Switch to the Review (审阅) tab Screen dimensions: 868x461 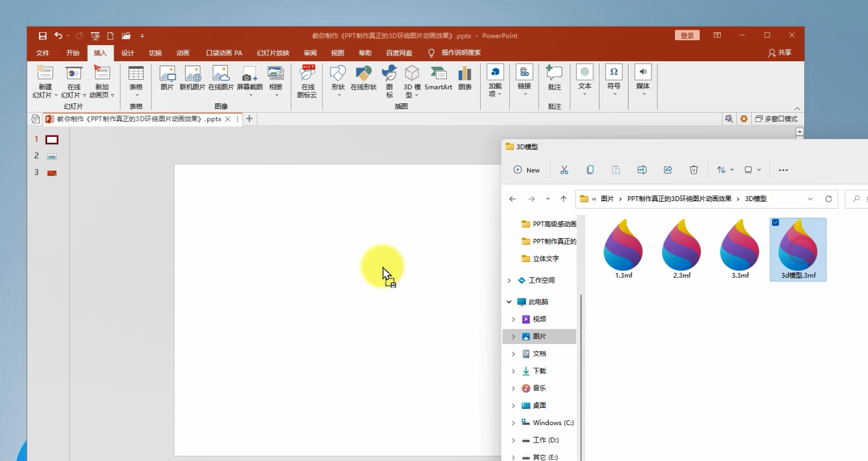click(x=311, y=53)
